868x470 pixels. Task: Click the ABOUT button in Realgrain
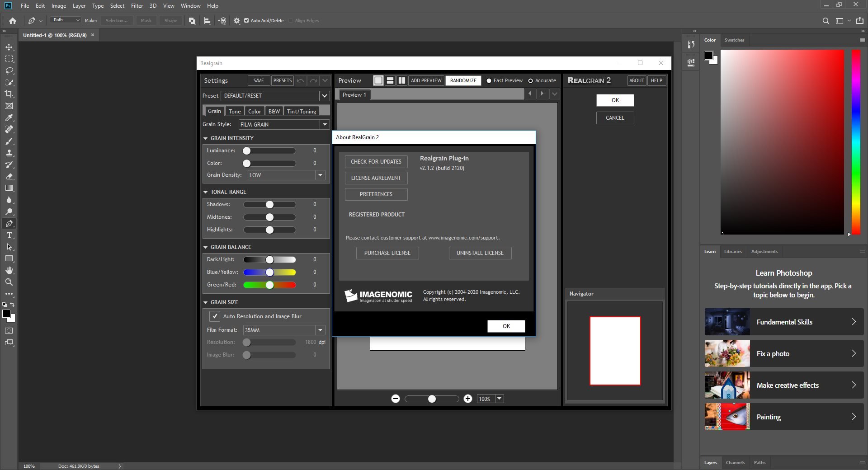(637, 80)
